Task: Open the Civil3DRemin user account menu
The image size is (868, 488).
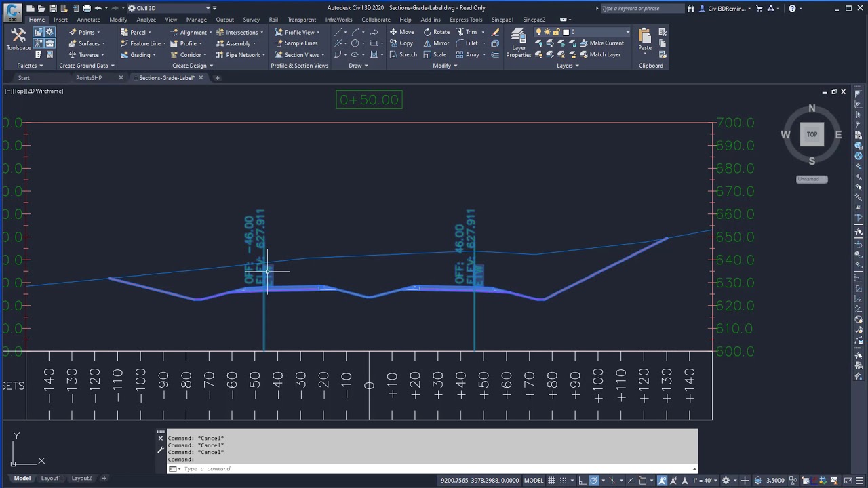Action: tap(726, 8)
